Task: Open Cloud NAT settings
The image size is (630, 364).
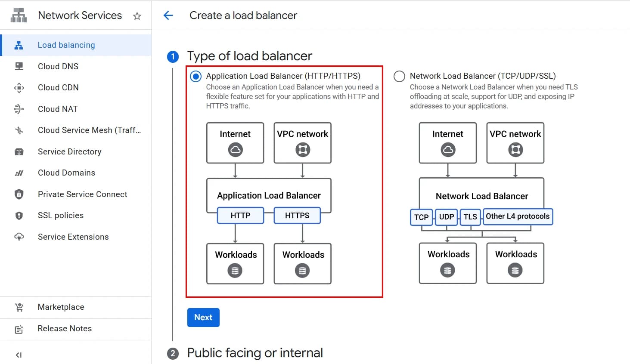Action: (x=57, y=109)
